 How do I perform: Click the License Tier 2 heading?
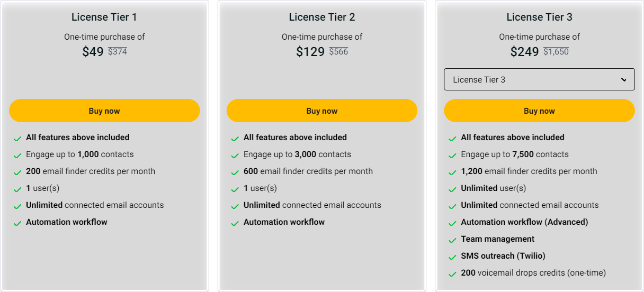(x=321, y=17)
